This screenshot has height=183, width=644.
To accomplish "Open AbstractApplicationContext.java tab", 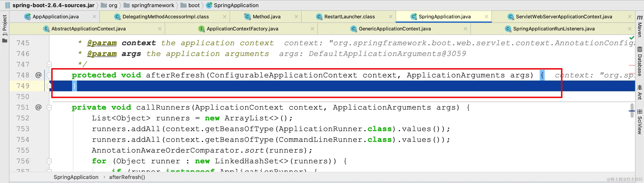I will click(88, 29).
